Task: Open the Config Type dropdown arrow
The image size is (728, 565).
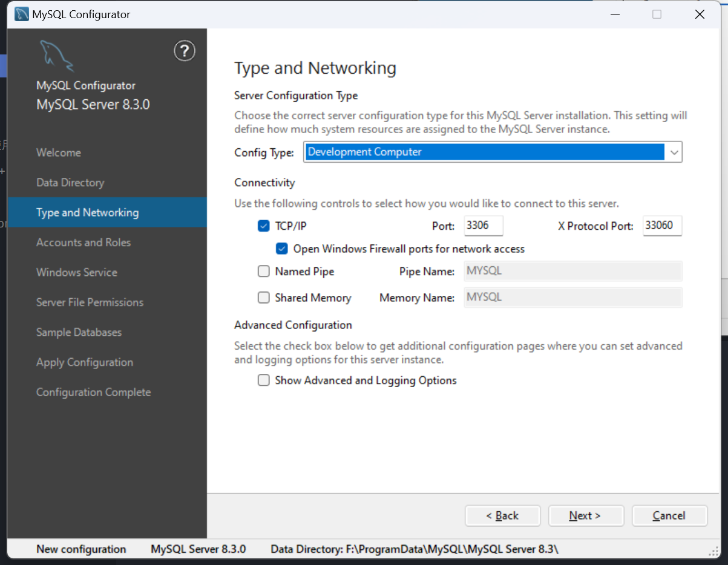Action: pos(674,152)
